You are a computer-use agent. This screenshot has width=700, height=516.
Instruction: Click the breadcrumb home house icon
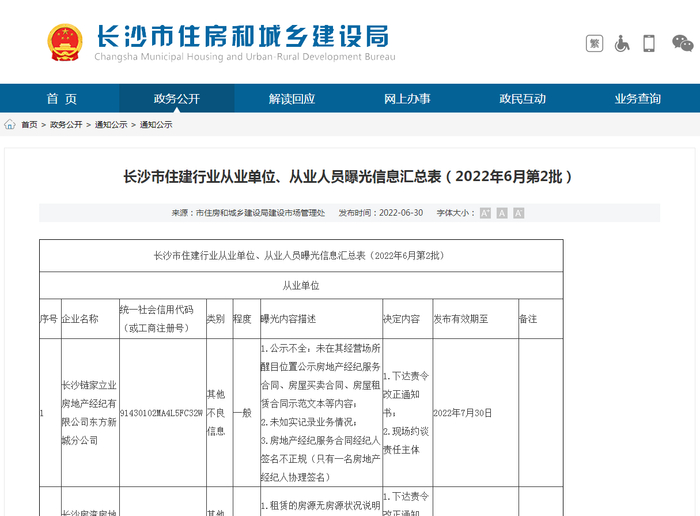coord(10,125)
